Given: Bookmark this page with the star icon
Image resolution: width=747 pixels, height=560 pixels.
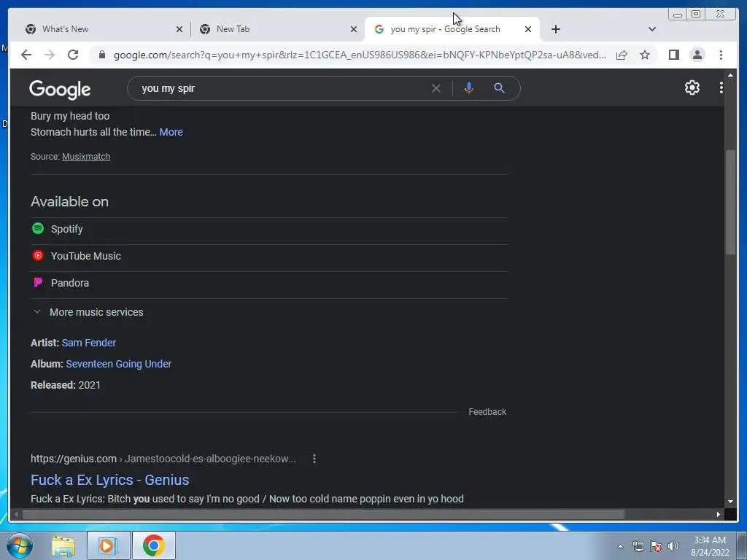Looking at the screenshot, I should tap(645, 55).
